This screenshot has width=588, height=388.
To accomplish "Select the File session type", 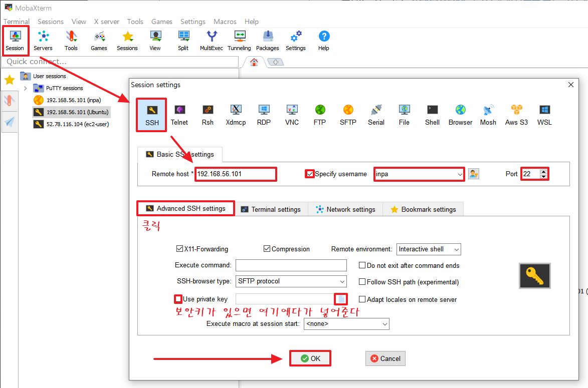I will point(404,115).
